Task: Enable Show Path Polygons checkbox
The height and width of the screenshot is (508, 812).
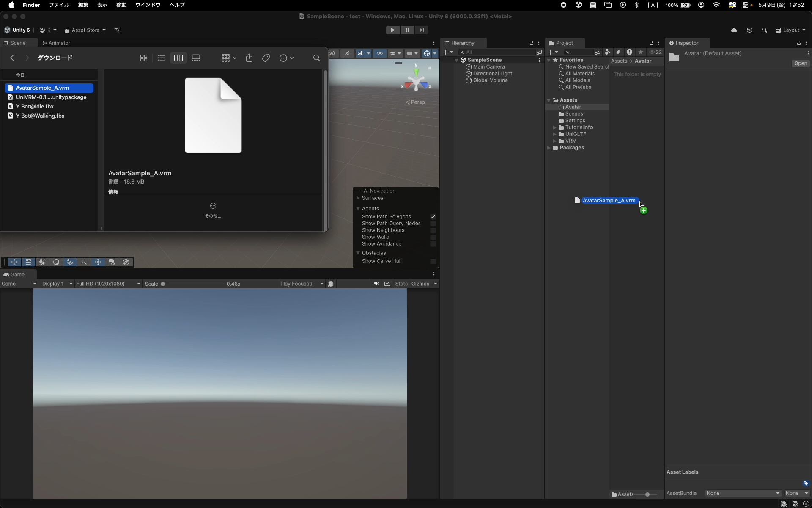Action: coord(433,217)
